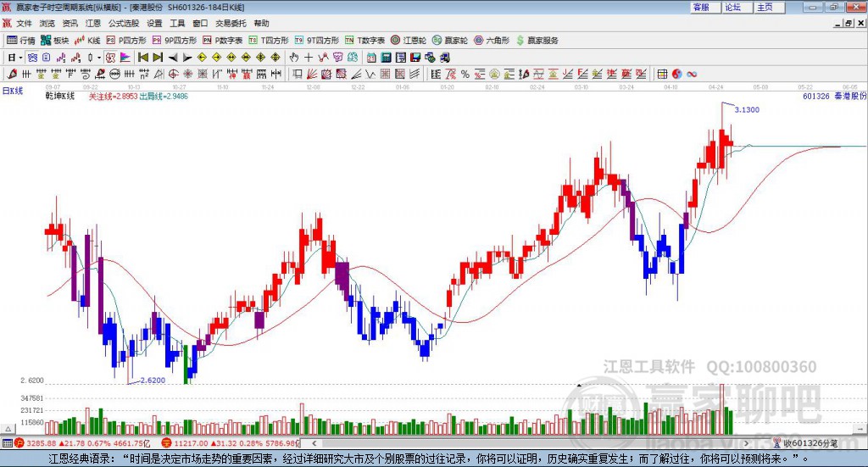Select the crosshair cursor tool
The image size is (868, 467).
coord(309,58)
